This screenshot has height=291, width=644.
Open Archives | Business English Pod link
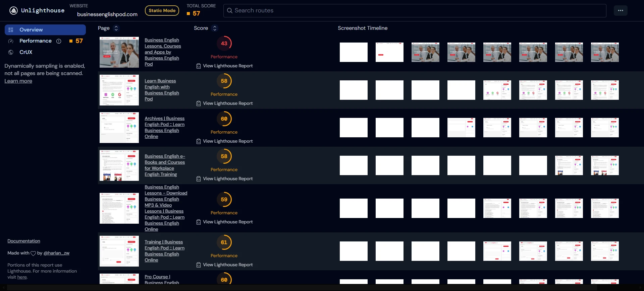(164, 128)
